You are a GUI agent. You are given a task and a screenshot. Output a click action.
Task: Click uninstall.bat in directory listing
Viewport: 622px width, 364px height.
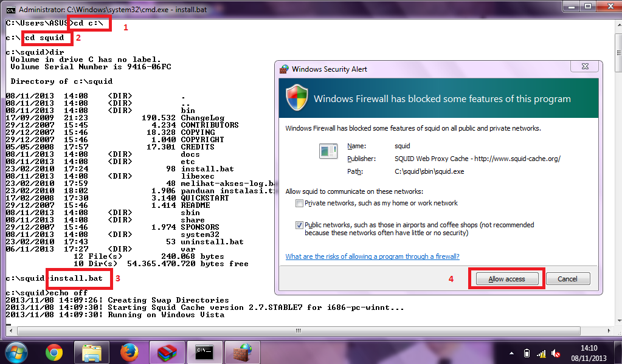212,242
